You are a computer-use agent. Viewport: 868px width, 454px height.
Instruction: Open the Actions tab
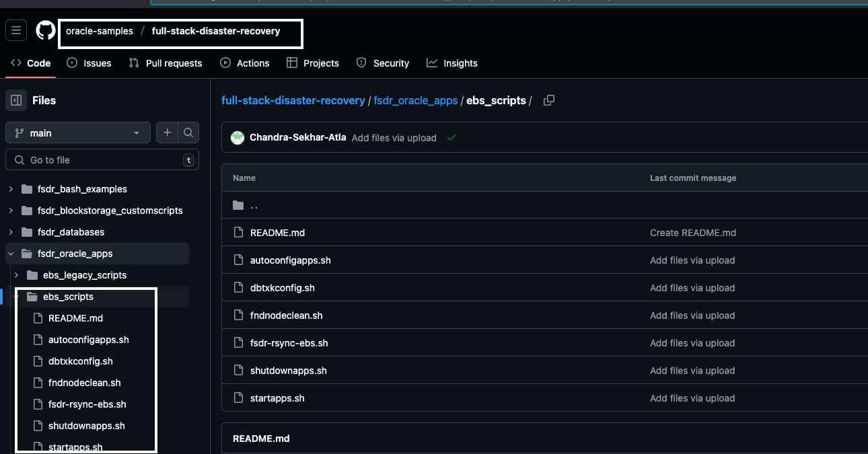point(245,63)
